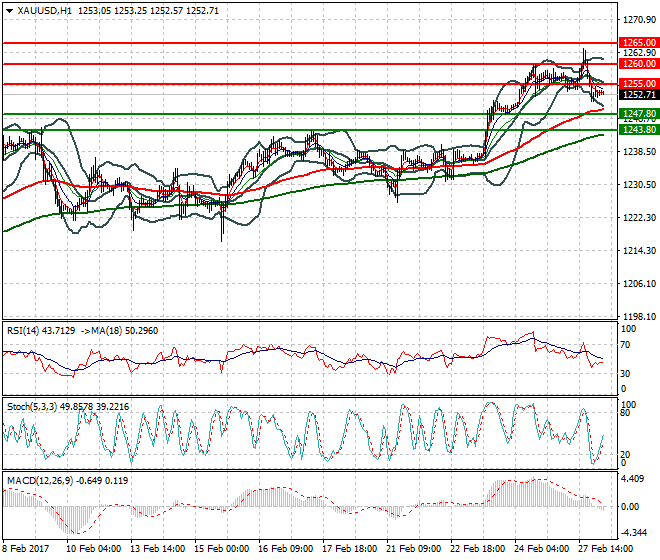
Task: Click the 1265.00 red price level label
Action: point(639,43)
